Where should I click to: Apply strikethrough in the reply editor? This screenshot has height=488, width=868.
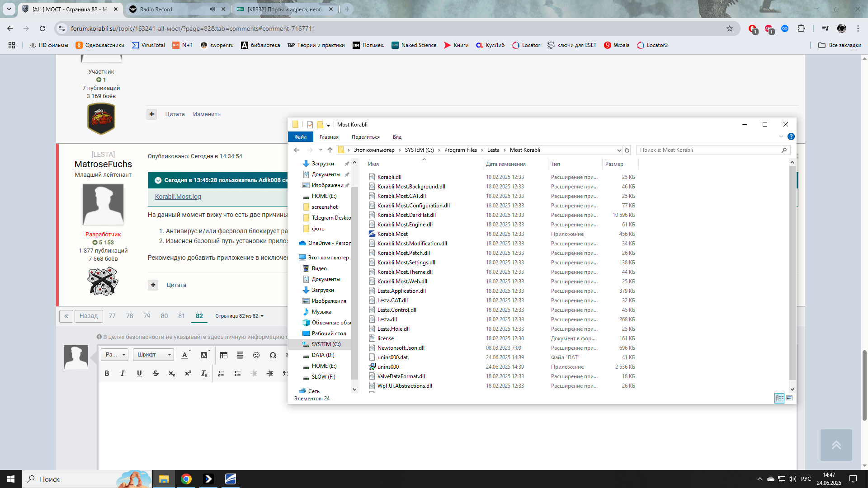pyautogui.click(x=156, y=373)
